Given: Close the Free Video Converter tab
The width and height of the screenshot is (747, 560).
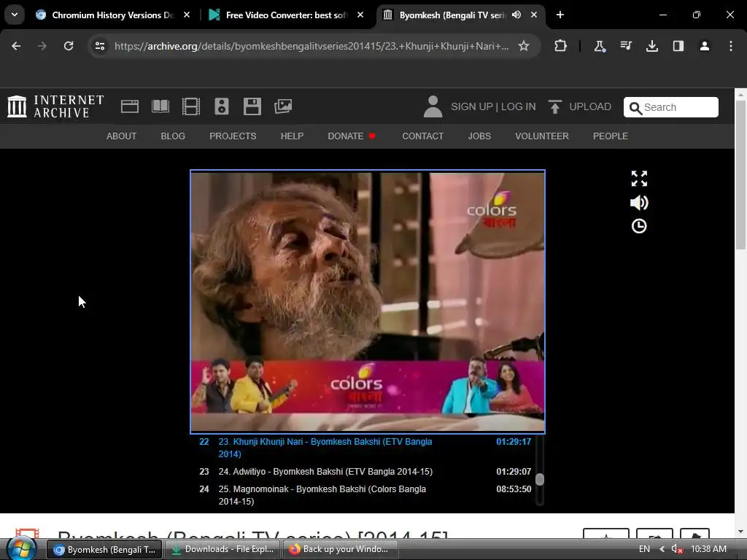Looking at the screenshot, I should pyautogui.click(x=360, y=15).
